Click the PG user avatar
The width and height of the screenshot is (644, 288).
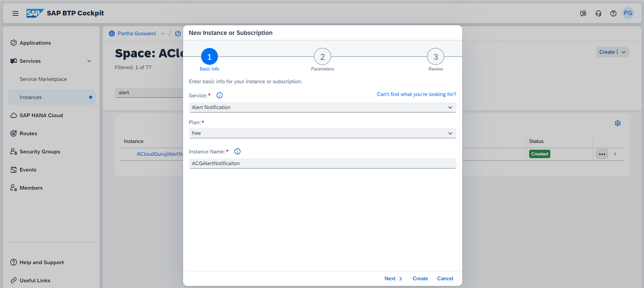pos(628,13)
